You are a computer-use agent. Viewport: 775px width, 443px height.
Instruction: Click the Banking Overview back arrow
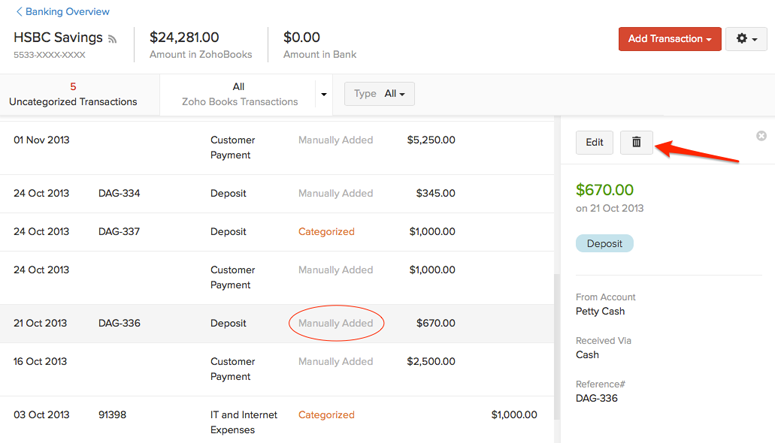(x=19, y=12)
